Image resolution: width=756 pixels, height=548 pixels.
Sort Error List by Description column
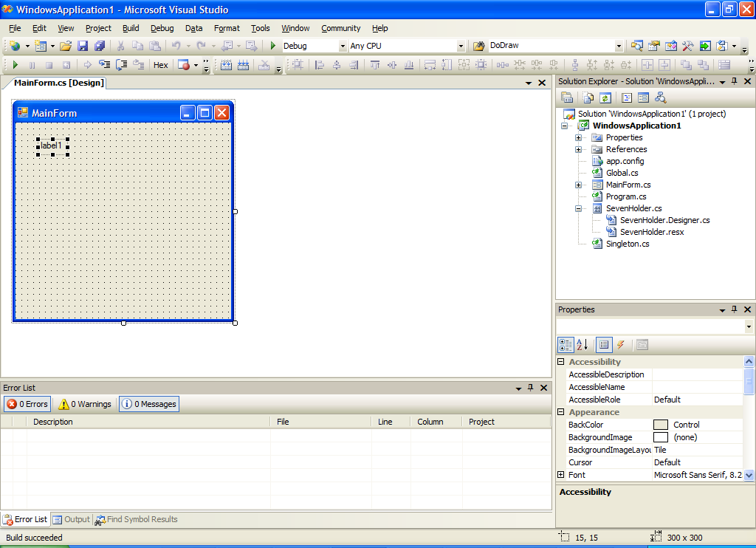[148, 422]
